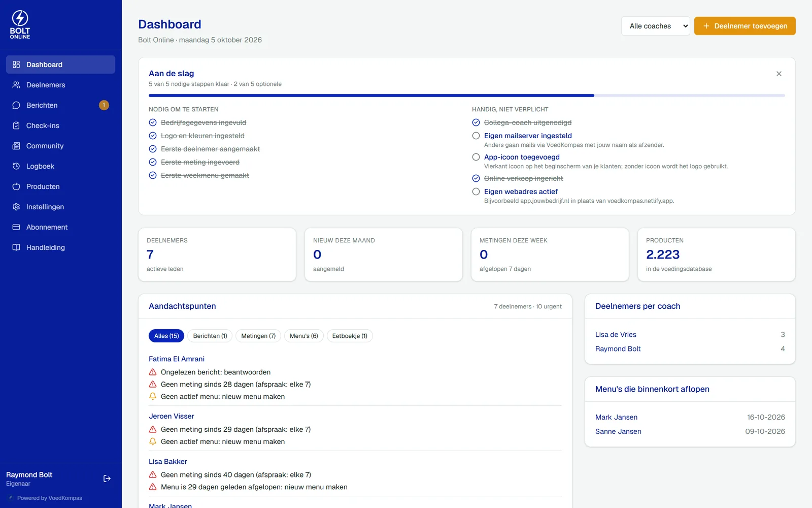Click bell icon beside Fatima's Geen actief menu
The height and width of the screenshot is (508, 812).
153,396
